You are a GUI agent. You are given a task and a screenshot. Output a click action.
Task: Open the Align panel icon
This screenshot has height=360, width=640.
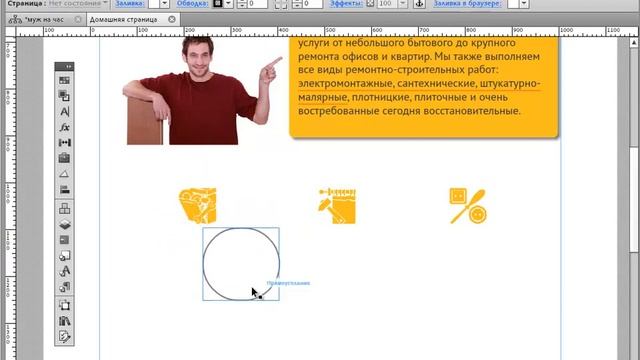pos(64,189)
